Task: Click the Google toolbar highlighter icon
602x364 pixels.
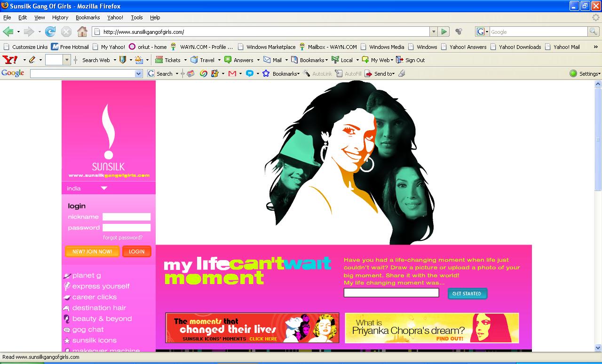Action: coord(401,73)
